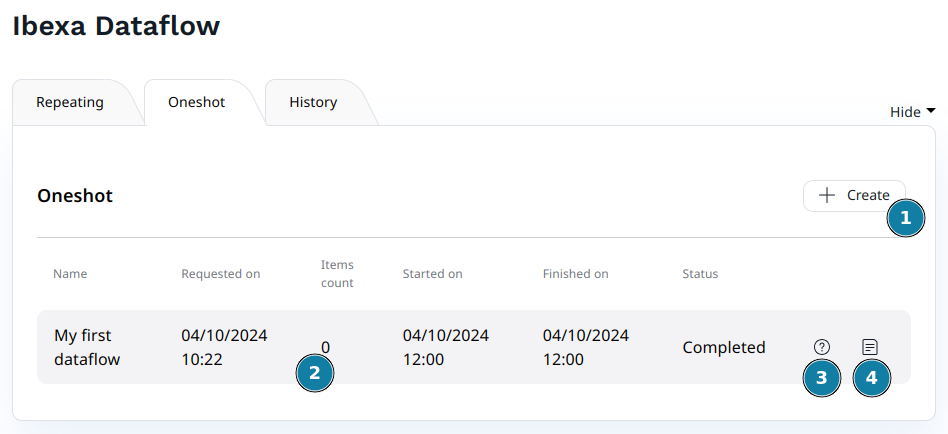This screenshot has height=434, width=948.
Task: Click the Completed status text
Action: pos(724,348)
